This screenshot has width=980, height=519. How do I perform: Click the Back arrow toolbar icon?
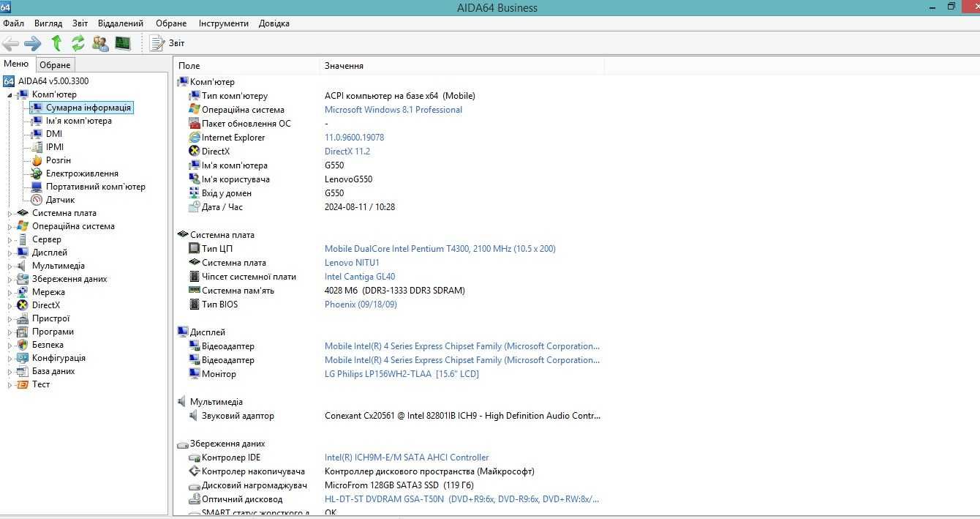(x=11, y=43)
